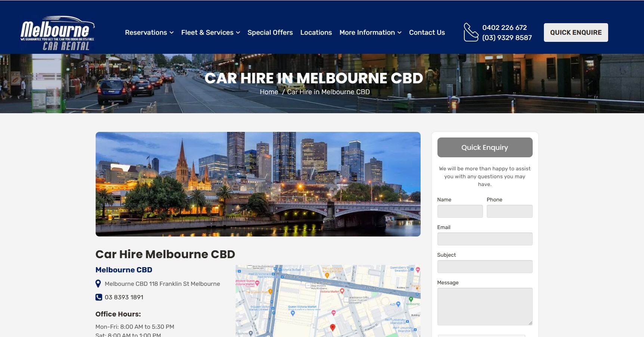The width and height of the screenshot is (644, 337).
Task: Click the Home breadcrumb link
Action: click(x=269, y=92)
